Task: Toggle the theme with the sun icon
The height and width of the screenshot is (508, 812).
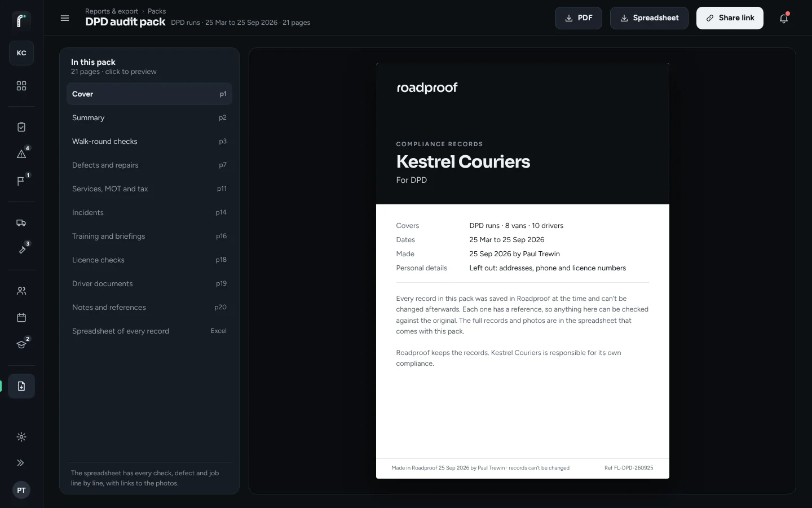Action: tap(21, 437)
